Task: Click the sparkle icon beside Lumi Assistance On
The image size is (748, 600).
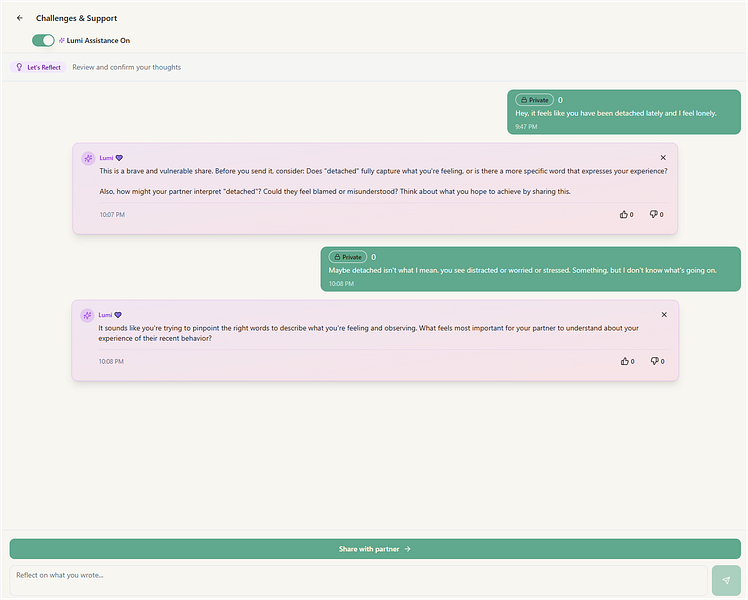Action: 62,41
